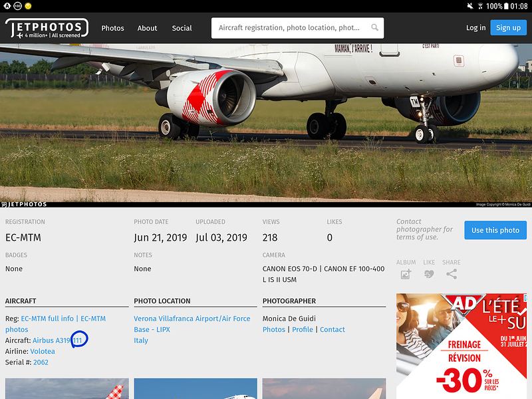Screen dimensions: 532x399
Task: Tap the 01:08 clock
Action: pyautogui.click(x=519, y=6)
